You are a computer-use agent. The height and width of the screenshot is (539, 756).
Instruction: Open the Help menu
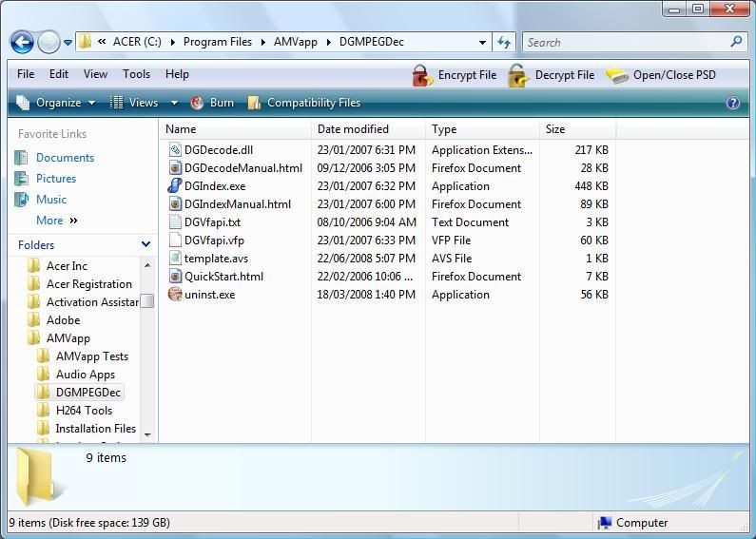click(177, 74)
